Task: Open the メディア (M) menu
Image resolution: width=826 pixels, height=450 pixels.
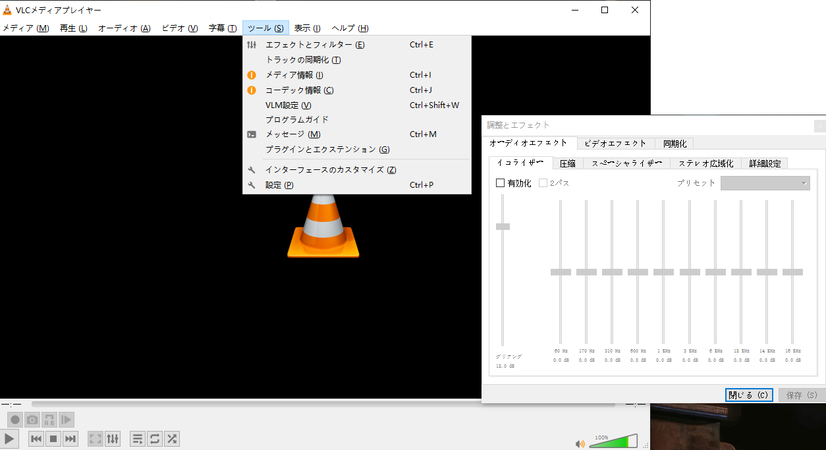Action: coord(26,28)
